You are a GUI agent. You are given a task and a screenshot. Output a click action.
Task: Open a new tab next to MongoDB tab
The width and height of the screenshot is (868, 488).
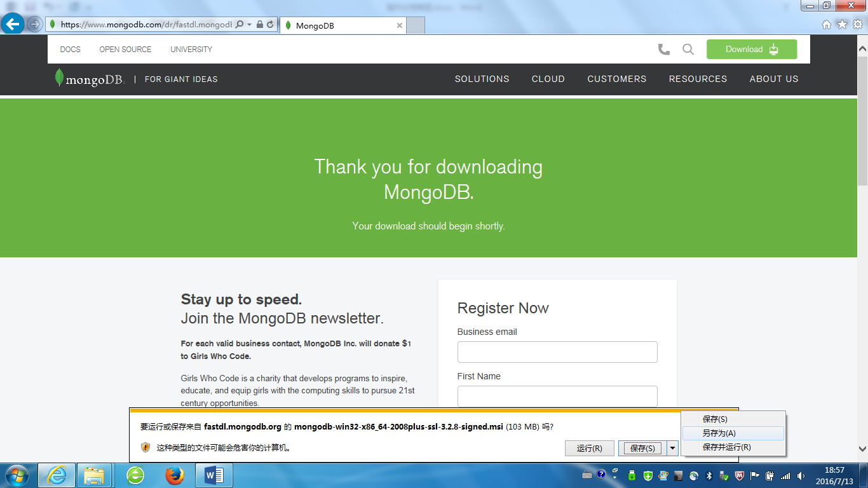click(415, 25)
